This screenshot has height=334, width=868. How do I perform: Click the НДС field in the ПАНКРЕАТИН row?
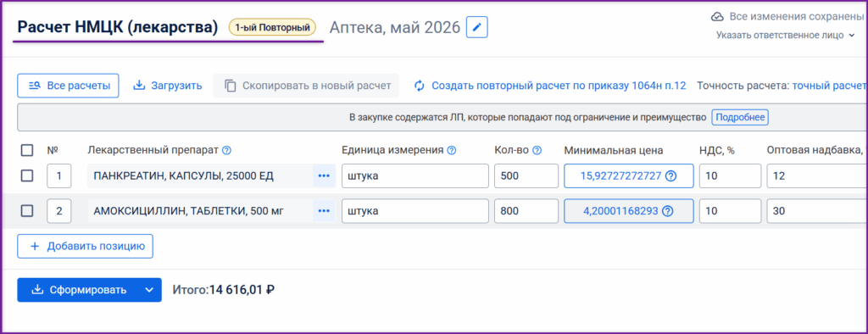coord(730,176)
